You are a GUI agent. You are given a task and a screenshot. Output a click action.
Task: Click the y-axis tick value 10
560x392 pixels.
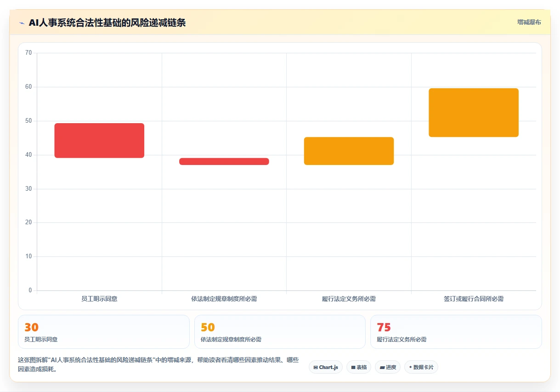click(x=28, y=256)
